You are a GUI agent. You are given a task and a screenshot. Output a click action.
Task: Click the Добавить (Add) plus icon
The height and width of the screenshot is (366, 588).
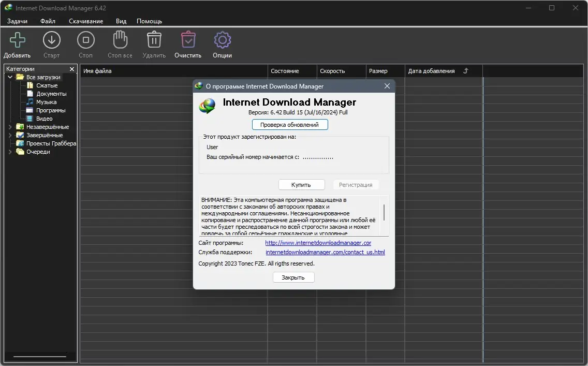click(x=17, y=40)
